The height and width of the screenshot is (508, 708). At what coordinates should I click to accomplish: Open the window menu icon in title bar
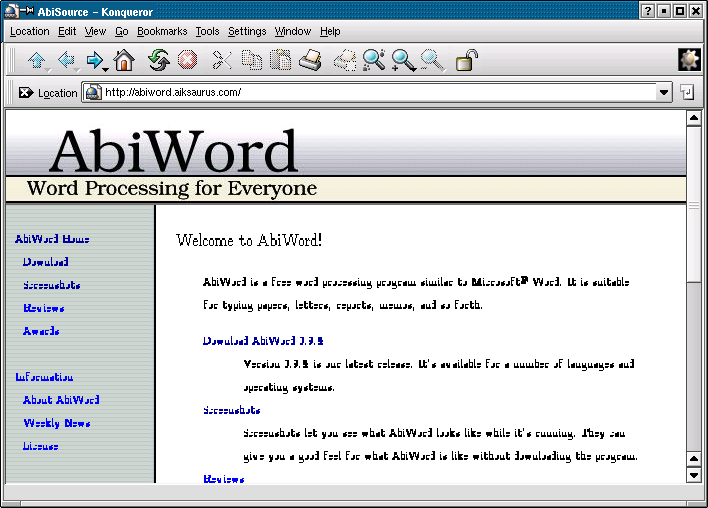(12, 10)
